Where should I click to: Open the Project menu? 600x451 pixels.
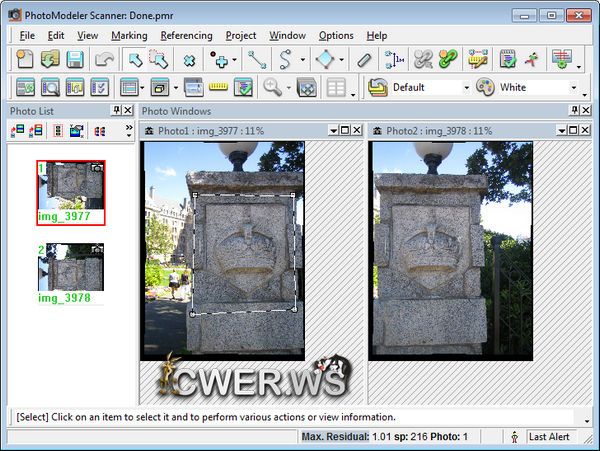click(x=241, y=36)
